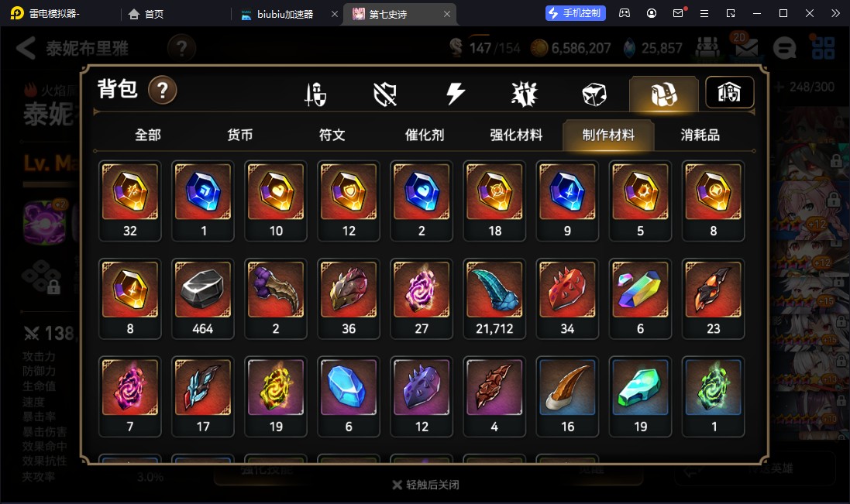The height and width of the screenshot is (504, 850).
Task: Select the grey stone item with 464
Action: [x=203, y=299]
